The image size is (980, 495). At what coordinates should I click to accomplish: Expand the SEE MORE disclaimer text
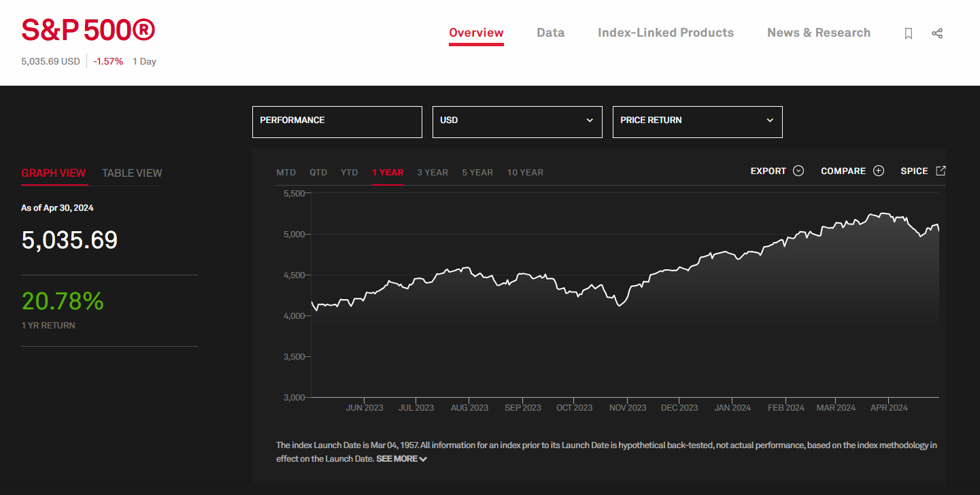point(401,459)
